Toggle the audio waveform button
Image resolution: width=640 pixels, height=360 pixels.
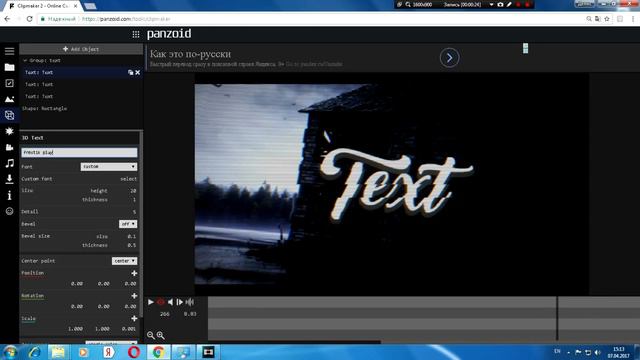pyautogui.click(x=190, y=302)
